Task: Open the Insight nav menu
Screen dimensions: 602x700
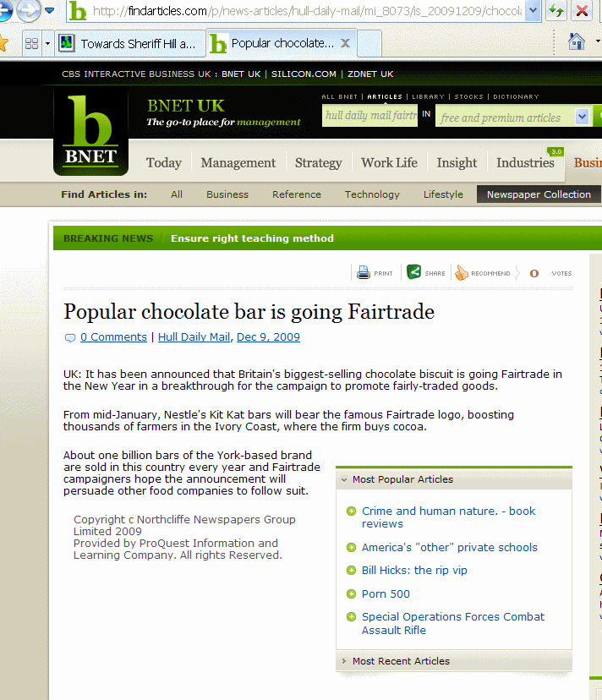Action: (457, 162)
